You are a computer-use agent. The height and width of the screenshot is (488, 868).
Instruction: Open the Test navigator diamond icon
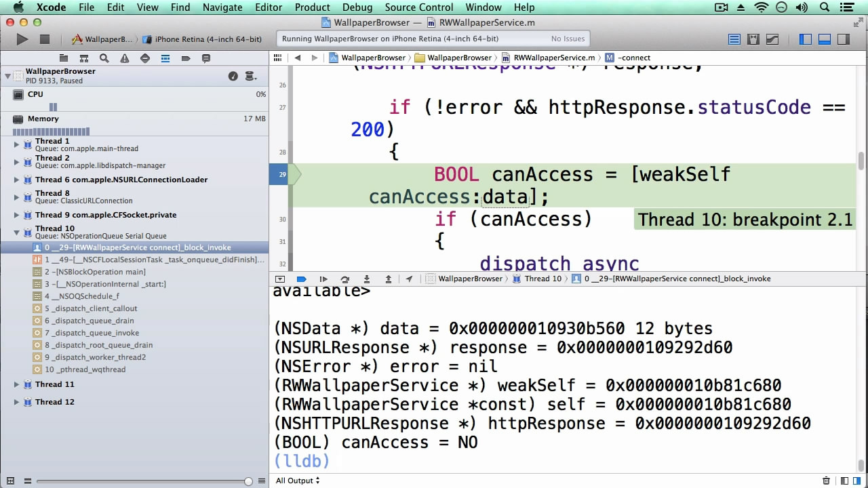[145, 58]
